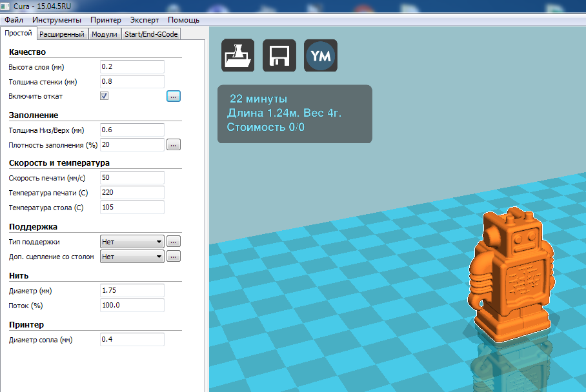Viewport: 586px width, 392px height.
Task: Open support type ellipsis settings button
Action: [x=174, y=241]
